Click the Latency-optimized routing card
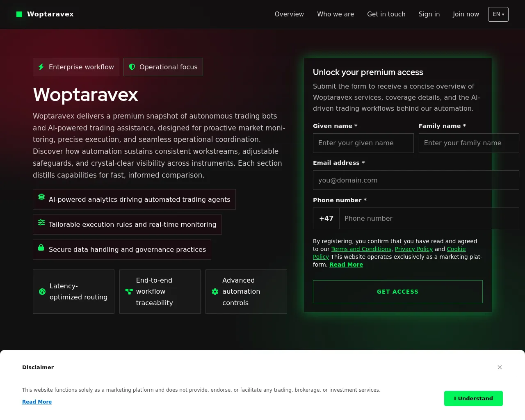525x420 pixels. (x=73, y=292)
